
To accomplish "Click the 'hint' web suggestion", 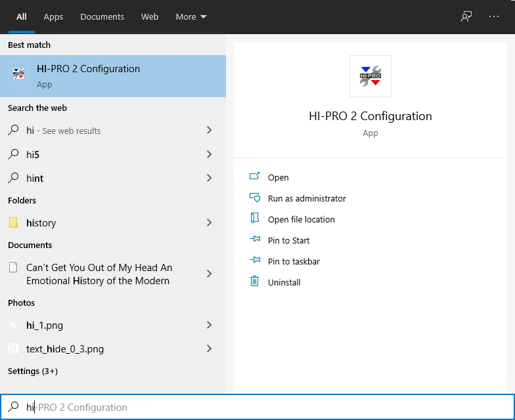I will pyautogui.click(x=113, y=178).
